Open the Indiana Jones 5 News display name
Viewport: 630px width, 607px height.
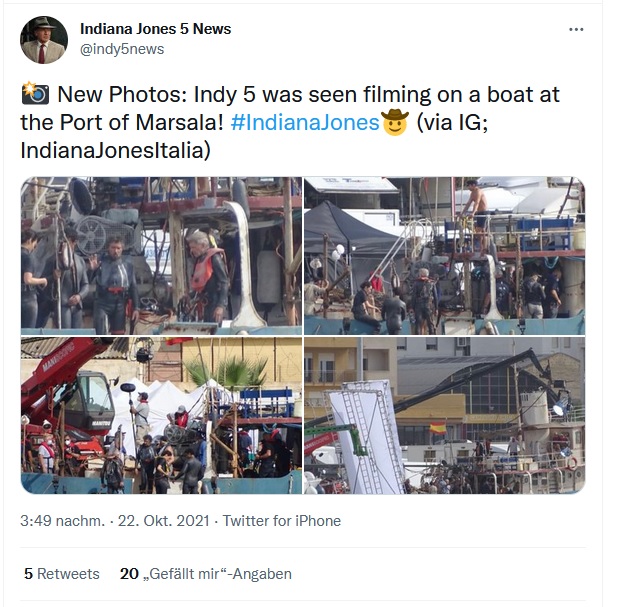click(155, 29)
